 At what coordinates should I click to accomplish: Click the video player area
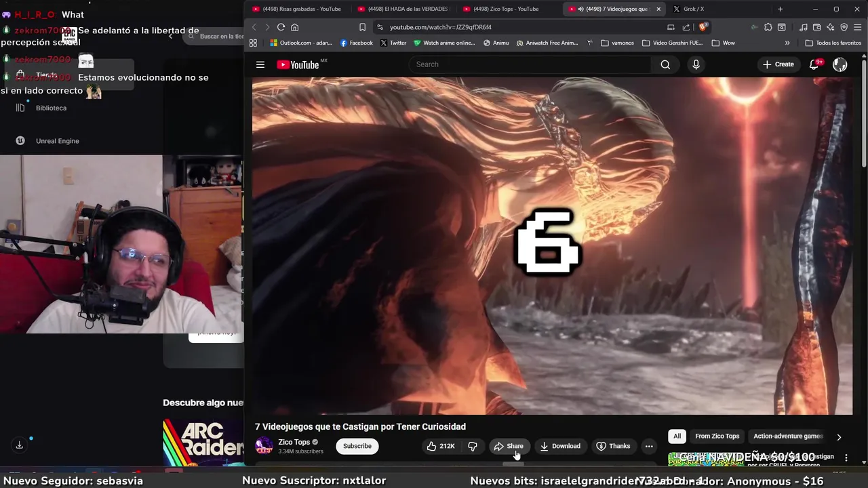[x=552, y=245]
